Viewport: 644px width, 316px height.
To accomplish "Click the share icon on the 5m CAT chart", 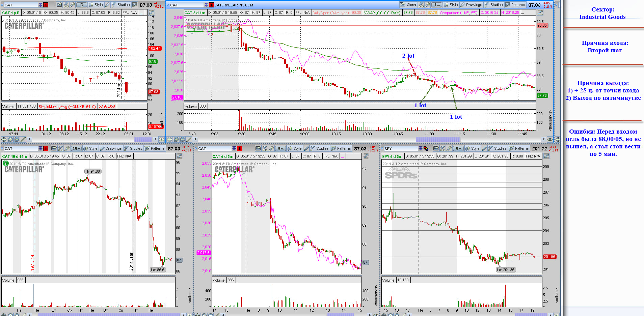I will tap(258, 148).
